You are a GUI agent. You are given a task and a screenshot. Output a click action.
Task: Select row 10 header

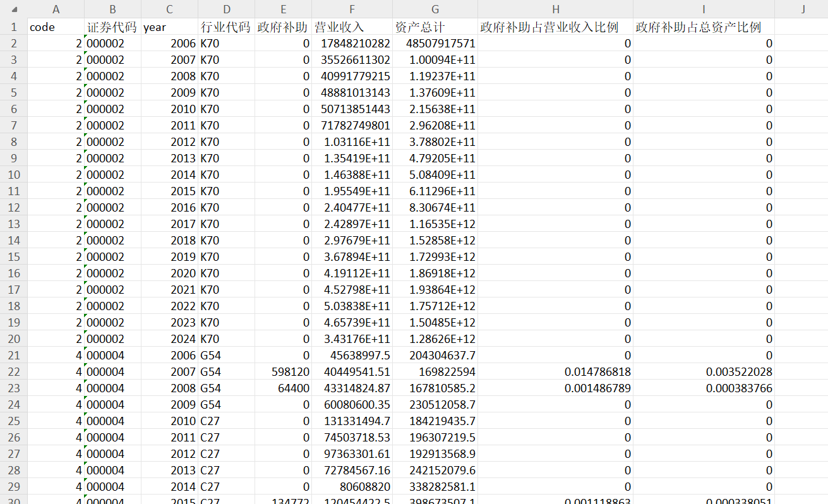pyautogui.click(x=14, y=175)
